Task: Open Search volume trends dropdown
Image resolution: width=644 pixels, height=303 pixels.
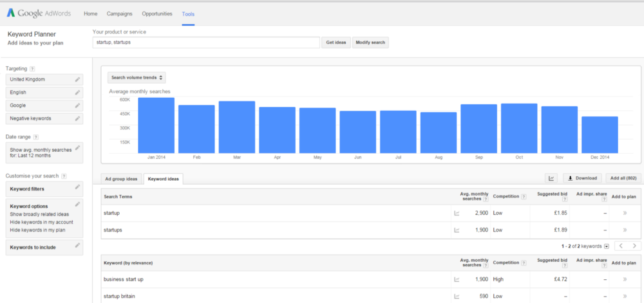Action: [137, 77]
